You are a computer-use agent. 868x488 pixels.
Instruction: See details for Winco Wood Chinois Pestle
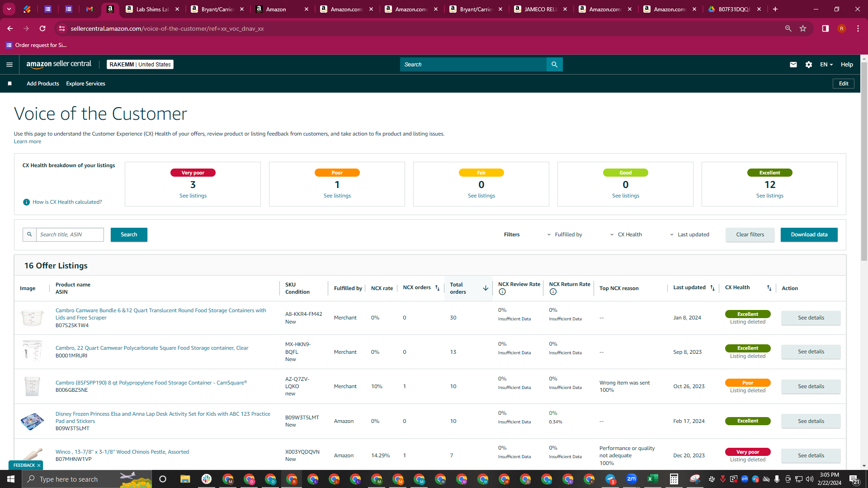coord(811,455)
